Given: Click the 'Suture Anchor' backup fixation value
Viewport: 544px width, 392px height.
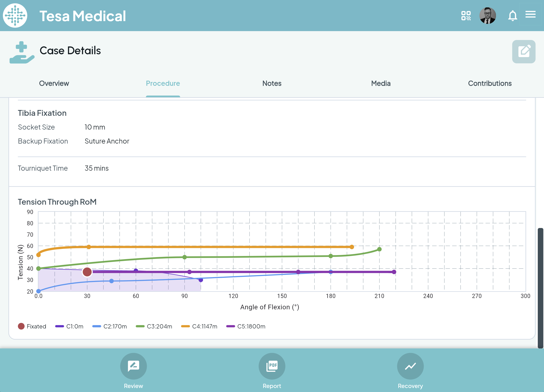Looking at the screenshot, I should pyautogui.click(x=107, y=141).
